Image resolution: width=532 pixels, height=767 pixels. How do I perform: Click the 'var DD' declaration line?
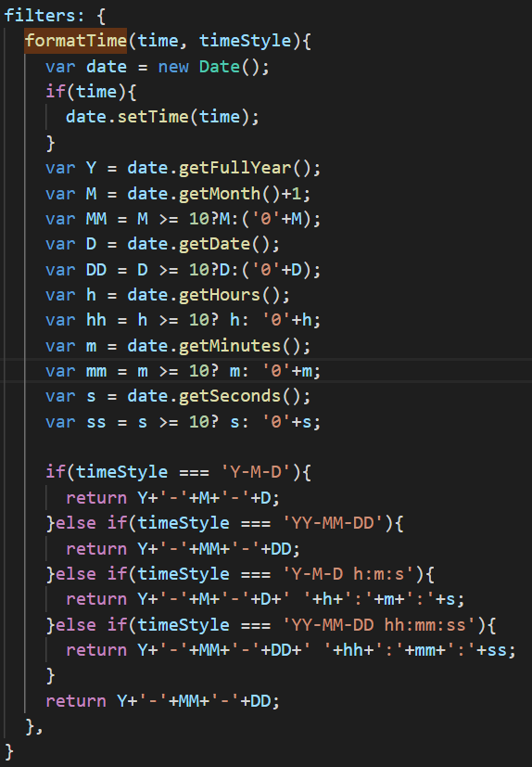pos(184,270)
